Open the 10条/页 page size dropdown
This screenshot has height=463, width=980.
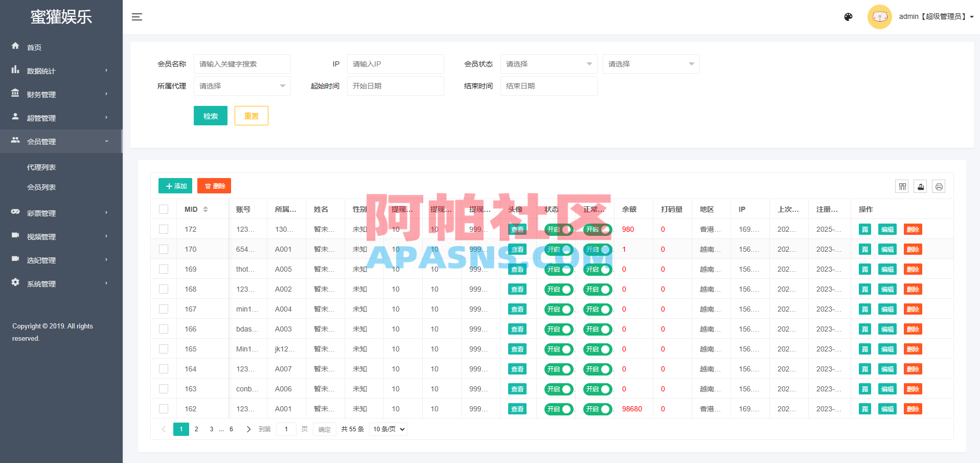pos(388,429)
